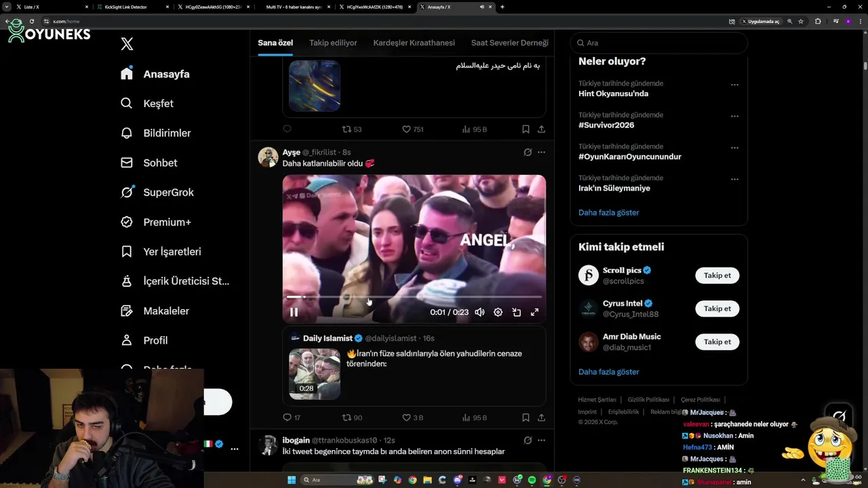Open options for Hint Okyanusu'nda trend
868x488 pixels.
point(734,85)
